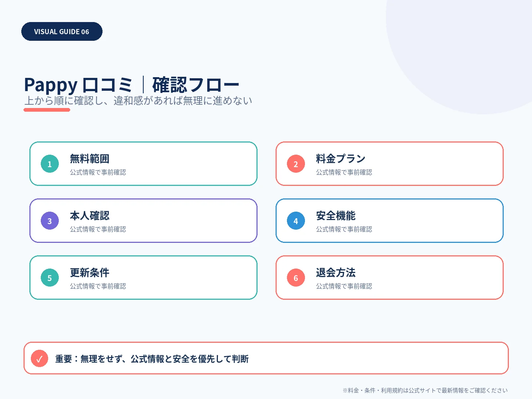Open the 料金プラン card title
This screenshot has width=532, height=399.
click(341, 159)
